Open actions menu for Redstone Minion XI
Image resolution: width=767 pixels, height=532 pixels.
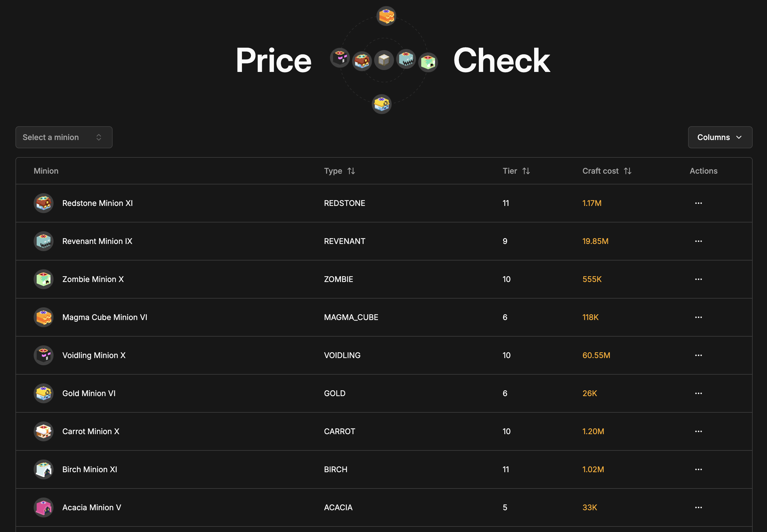pyautogui.click(x=699, y=203)
